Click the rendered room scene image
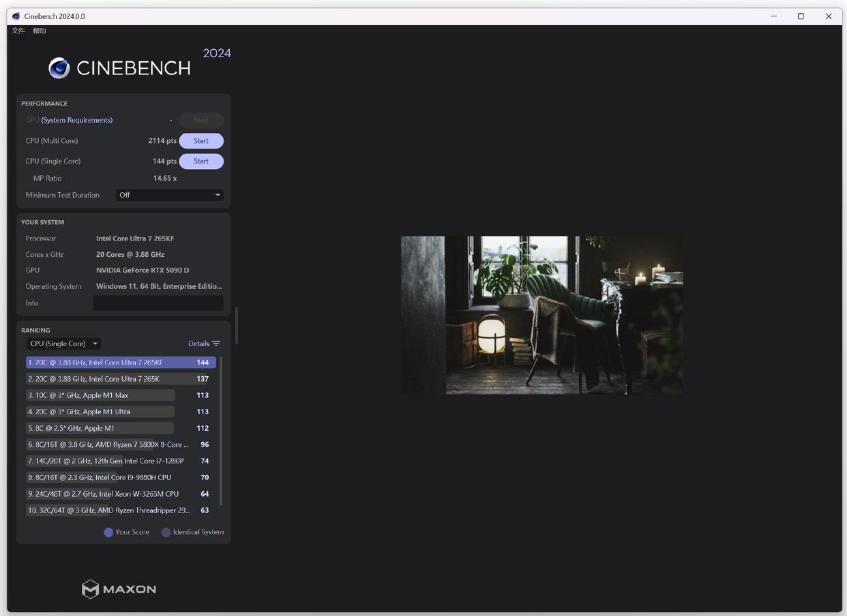The width and height of the screenshot is (847, 616). [x=542, y=315]
